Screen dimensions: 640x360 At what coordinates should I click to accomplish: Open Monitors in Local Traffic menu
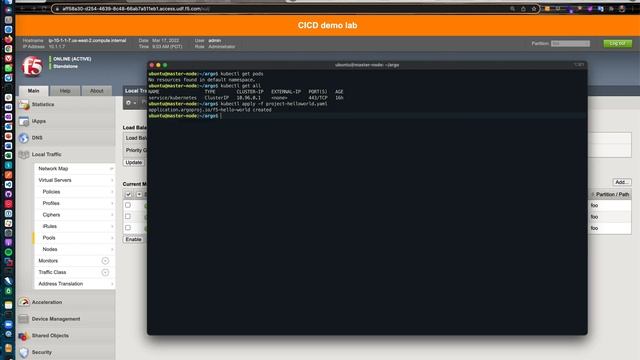click(48, 261)
